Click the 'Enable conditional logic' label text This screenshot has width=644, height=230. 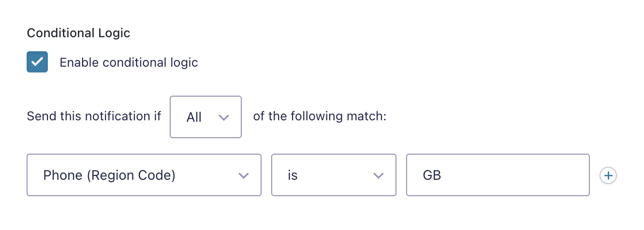pos(129,62)
